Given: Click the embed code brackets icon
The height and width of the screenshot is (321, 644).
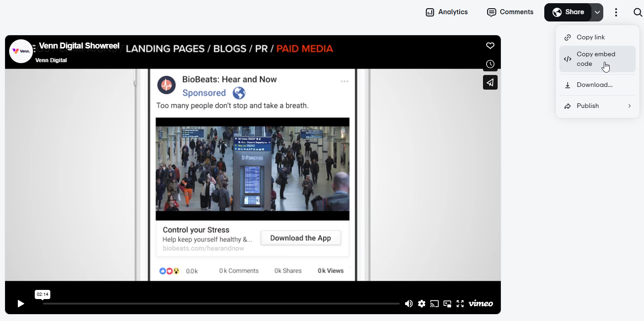Looking at the screenshot, I should click(568, 59).
